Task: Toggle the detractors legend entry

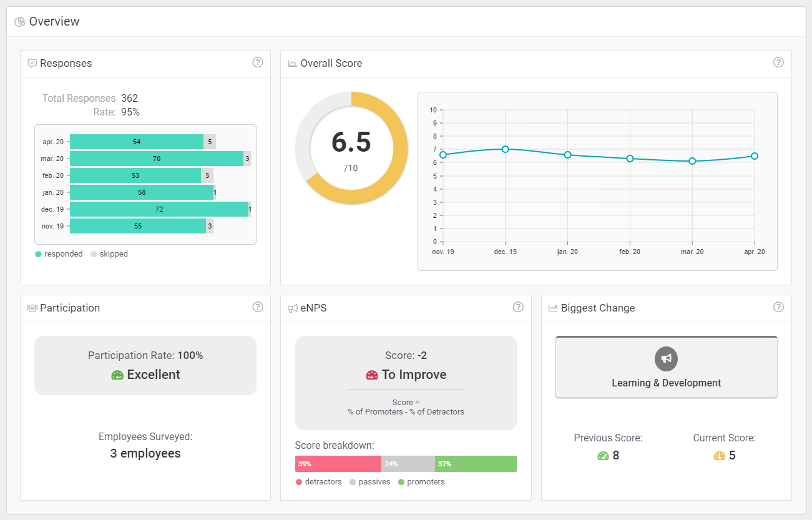Action: click(x=318, y=482)
